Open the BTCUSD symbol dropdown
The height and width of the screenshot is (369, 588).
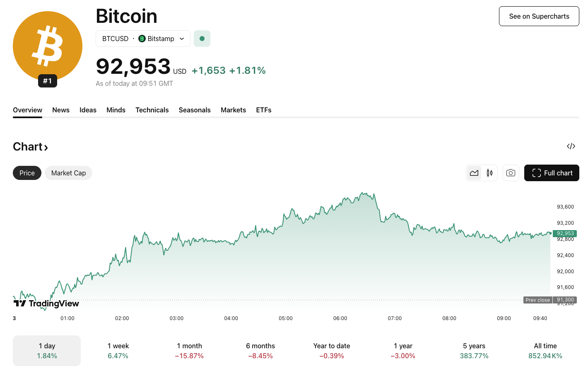[181, 39]
